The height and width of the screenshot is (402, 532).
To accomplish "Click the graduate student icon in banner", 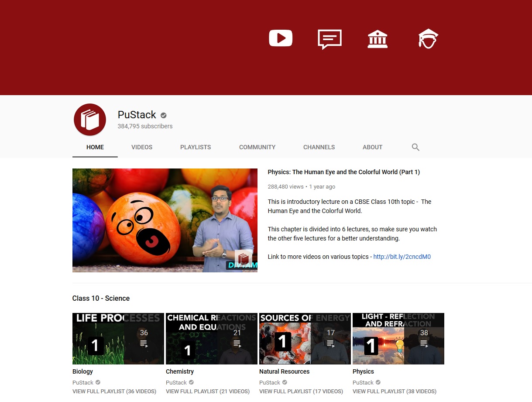I will (x=428, y=39).
